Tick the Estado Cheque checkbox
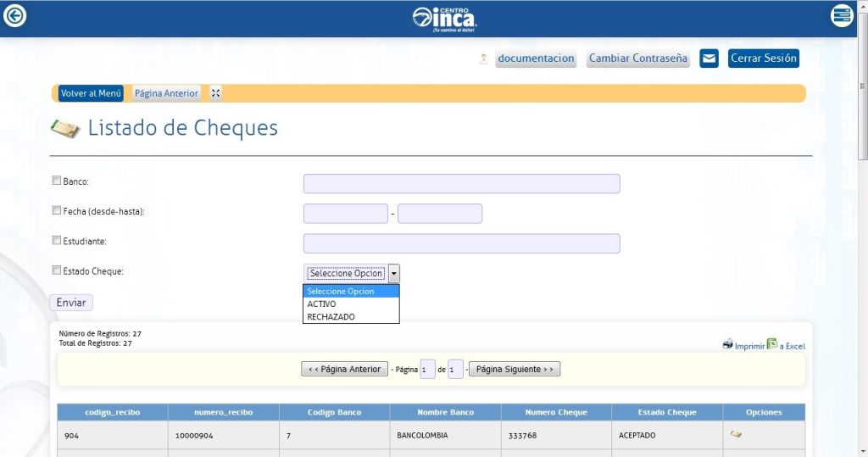The width and height of the screenshot is (868, 457). pos(57,270)
